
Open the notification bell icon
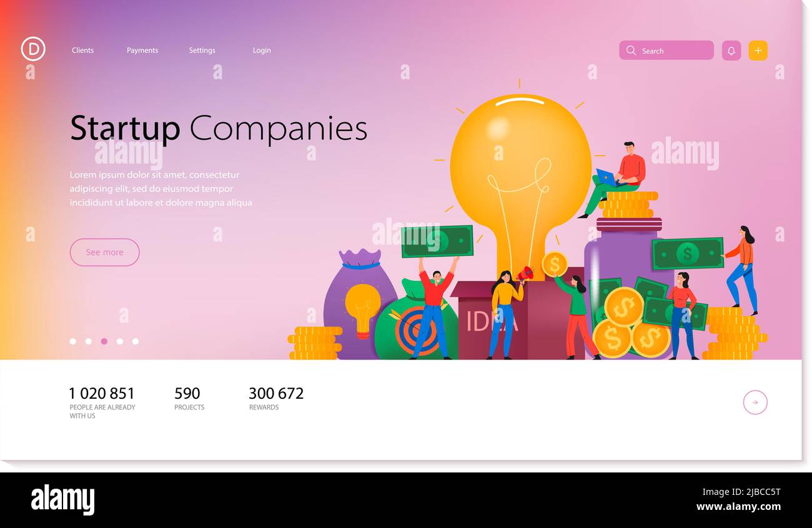point(731,51)
